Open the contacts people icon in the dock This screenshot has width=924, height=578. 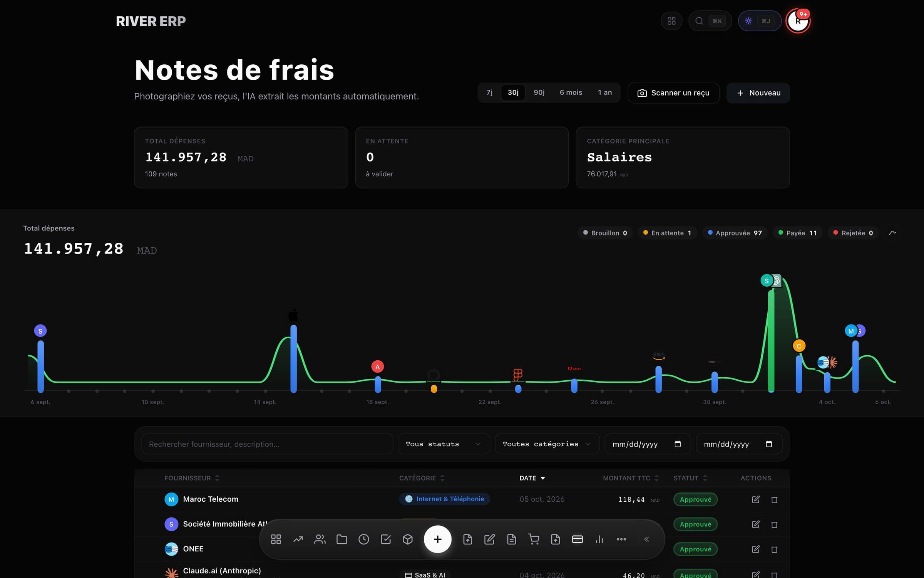(x=320, y=539)
